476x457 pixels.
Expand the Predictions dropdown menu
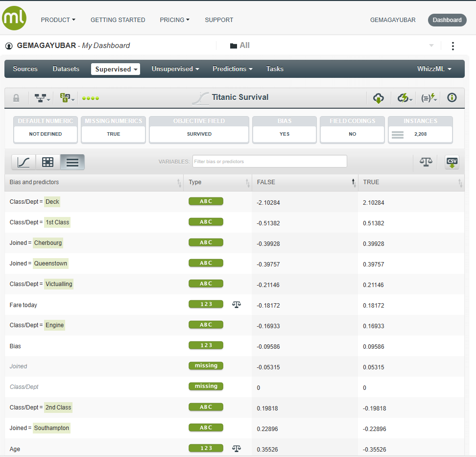click(232, 69)
